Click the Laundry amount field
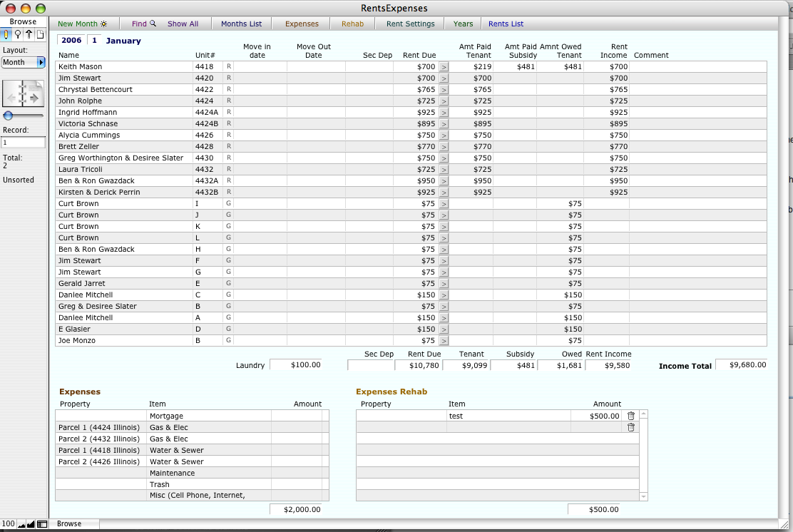 [297, 364]
